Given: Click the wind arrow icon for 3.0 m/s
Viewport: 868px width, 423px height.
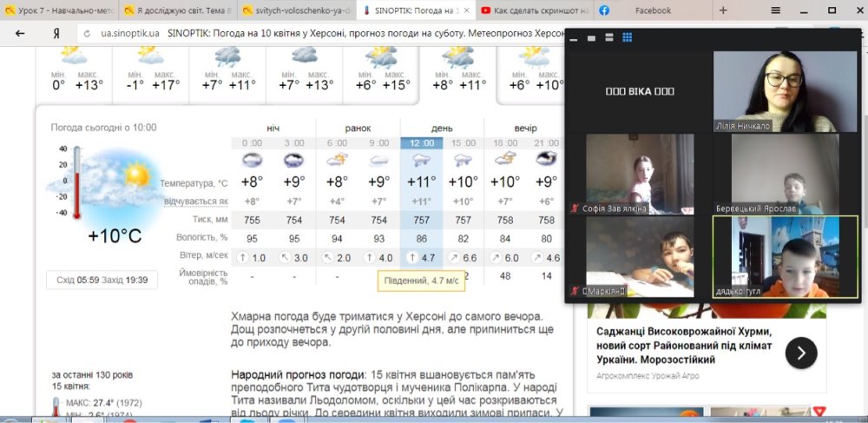Looking at the screenshot, I should (284, 258).
